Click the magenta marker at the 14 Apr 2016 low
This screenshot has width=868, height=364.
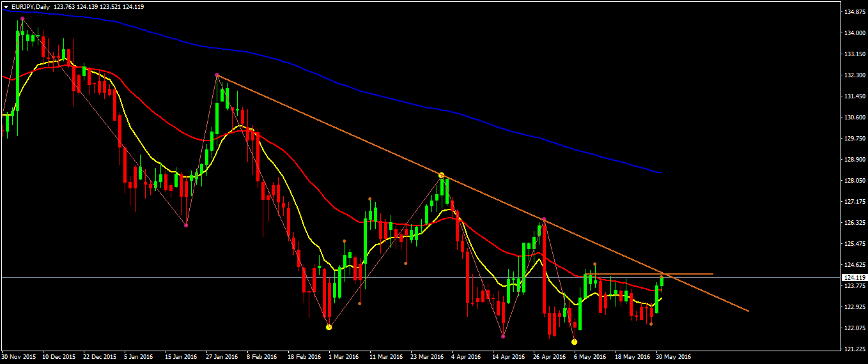[x=504, y=336]
